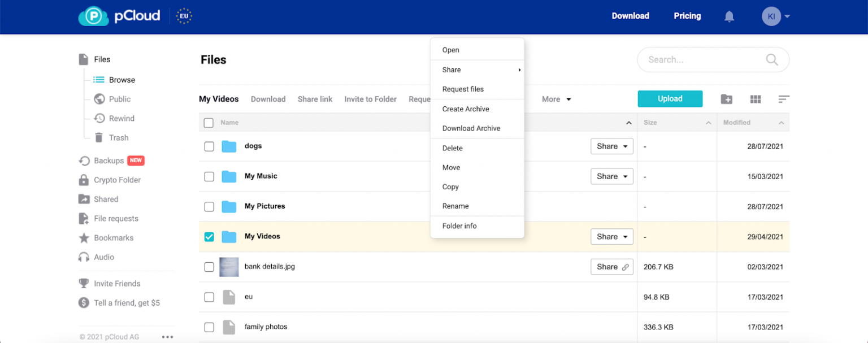Click the EU region badge in the header

183,16
